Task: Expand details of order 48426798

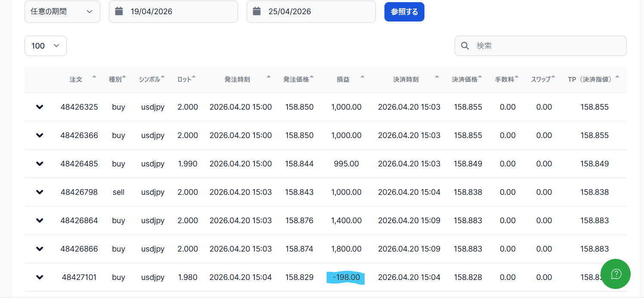Action: (x=40, y=192)
